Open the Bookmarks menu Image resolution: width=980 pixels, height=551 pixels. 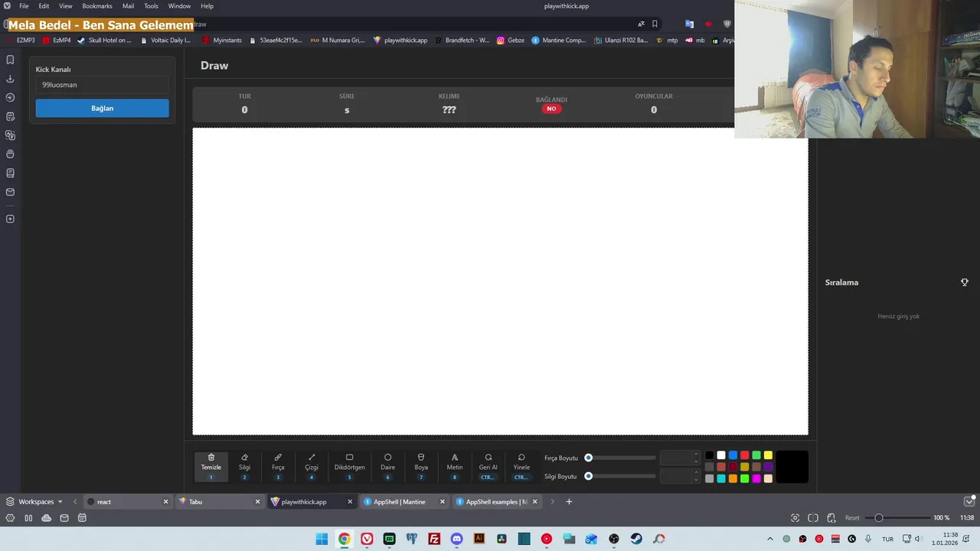97,6
